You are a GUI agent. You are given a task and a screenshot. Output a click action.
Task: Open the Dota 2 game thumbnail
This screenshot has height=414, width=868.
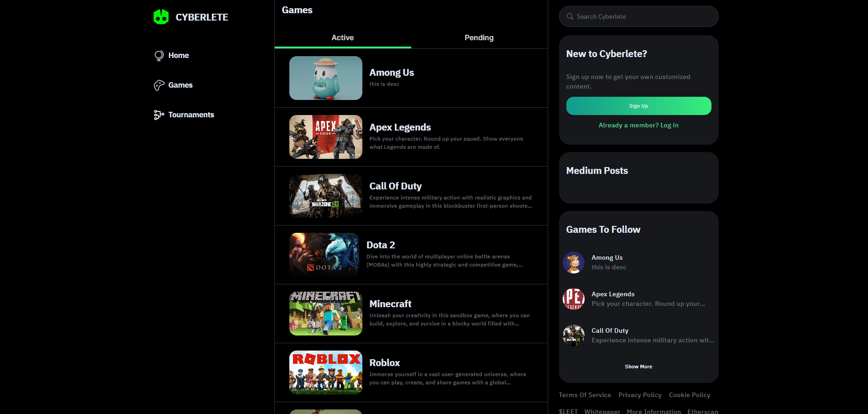[x=324, y=255]
